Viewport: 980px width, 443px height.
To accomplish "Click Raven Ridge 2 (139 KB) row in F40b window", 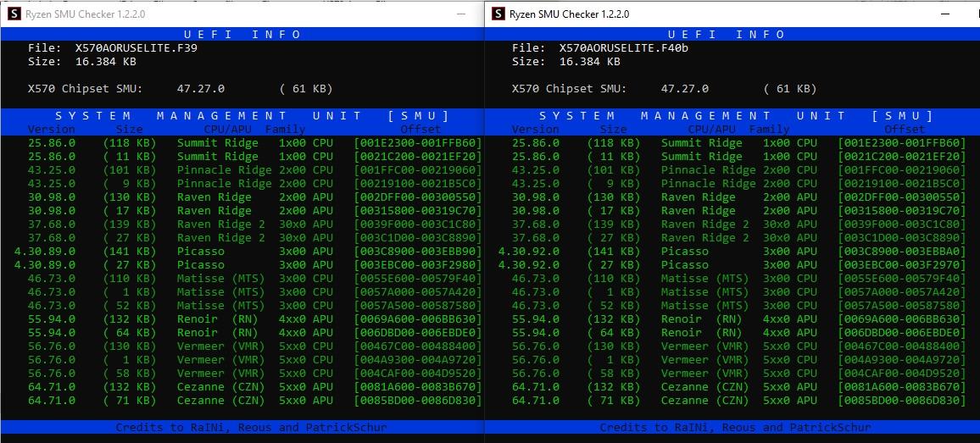I will pos(739,224).
